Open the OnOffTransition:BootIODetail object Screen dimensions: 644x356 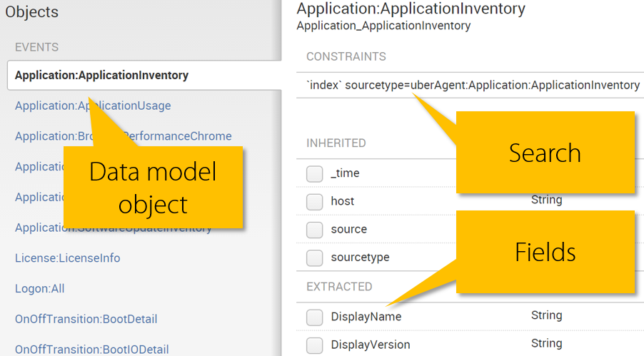(91, 349)
